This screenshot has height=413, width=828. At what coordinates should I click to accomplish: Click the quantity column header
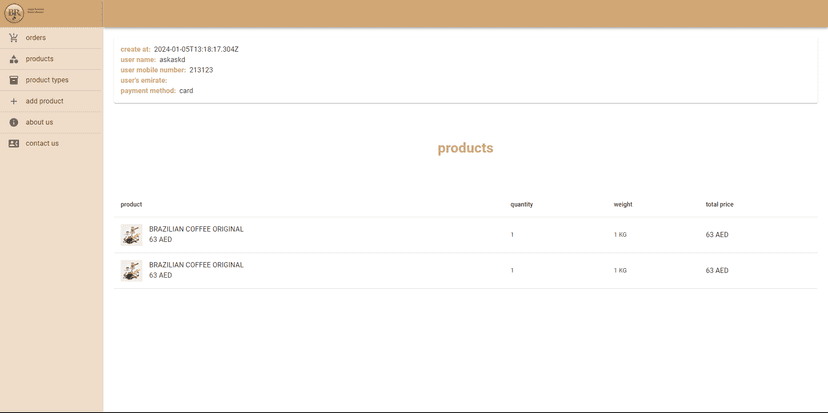[x=521, y=204]
